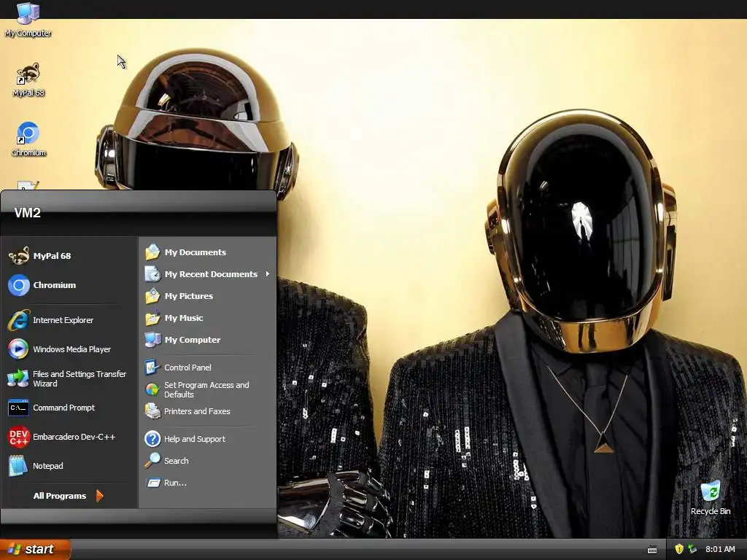Click "Files and Settings Transfer Wizard" text
747x560 pixels.
click(x=80, y=378)
